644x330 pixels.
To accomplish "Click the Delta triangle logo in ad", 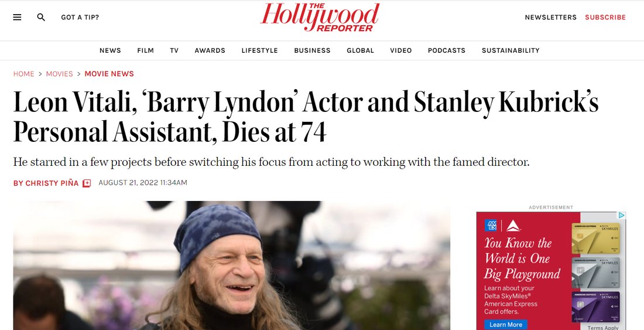I will click(513, 225).
